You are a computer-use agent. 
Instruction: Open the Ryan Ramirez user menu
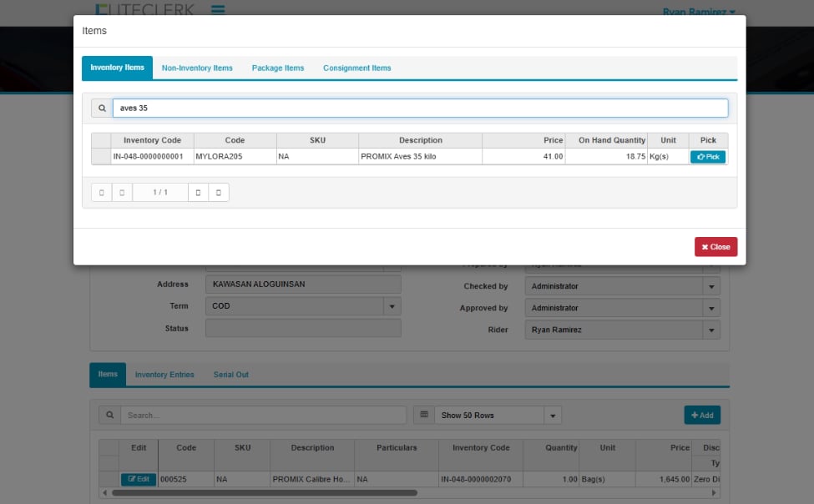coord(699,12)
